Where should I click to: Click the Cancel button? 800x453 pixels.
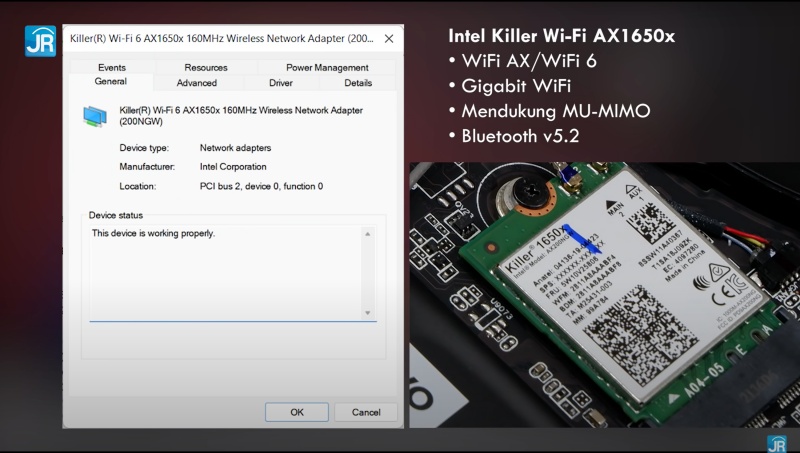pyautogui.click(x=359, y=411)
